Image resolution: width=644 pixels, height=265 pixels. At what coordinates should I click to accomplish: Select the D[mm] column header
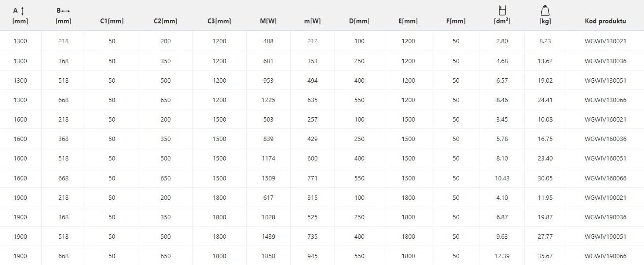coord(359,21)
